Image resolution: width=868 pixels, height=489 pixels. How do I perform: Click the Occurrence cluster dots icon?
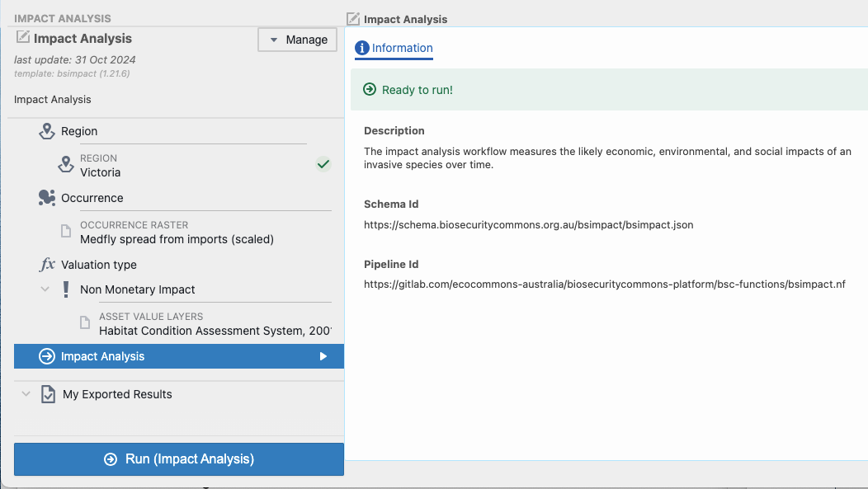(47, 197)
